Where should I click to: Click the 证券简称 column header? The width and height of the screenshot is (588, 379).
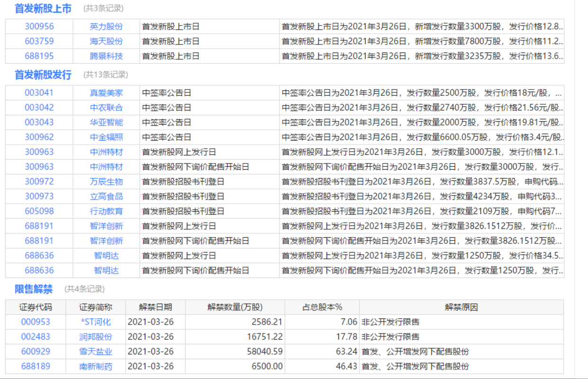[96, 307]
